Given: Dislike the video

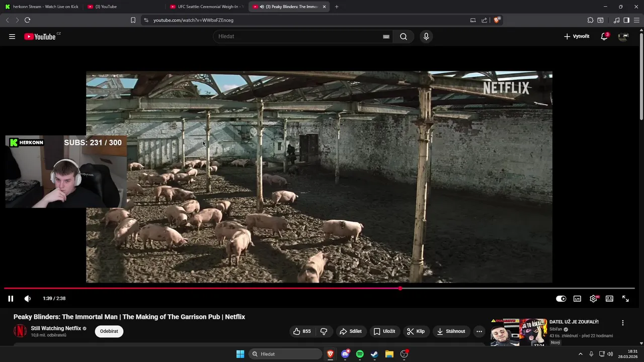Looking at the screenshot, I should (324, 331).
